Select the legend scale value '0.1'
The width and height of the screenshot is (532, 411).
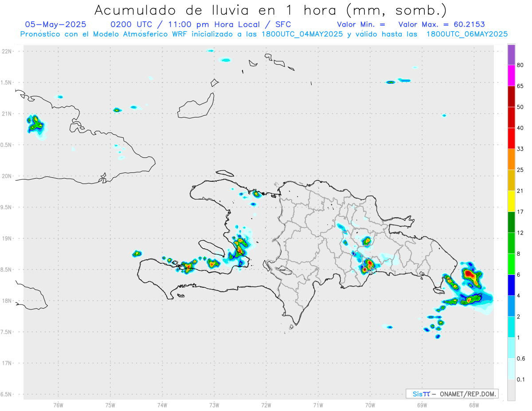tap(521, 379)
